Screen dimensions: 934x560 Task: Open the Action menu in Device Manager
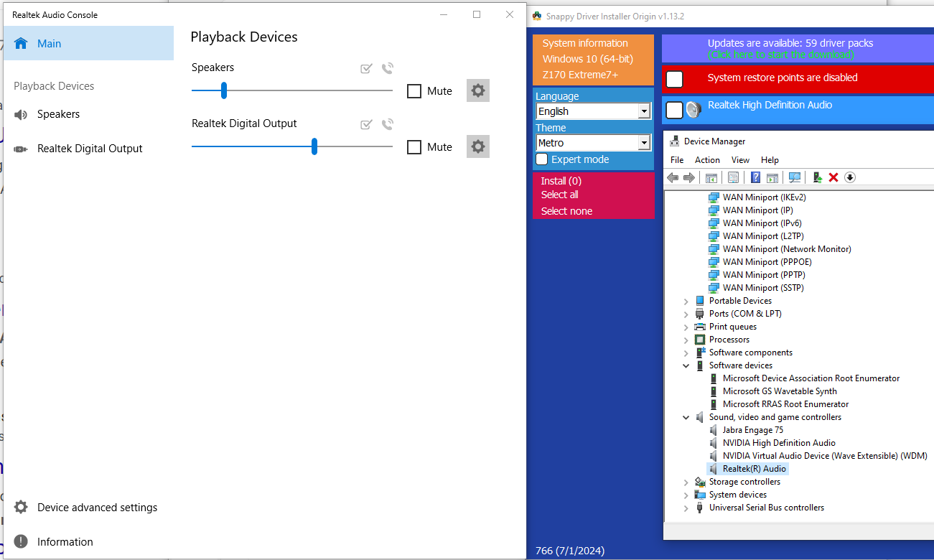pos(706,160)
